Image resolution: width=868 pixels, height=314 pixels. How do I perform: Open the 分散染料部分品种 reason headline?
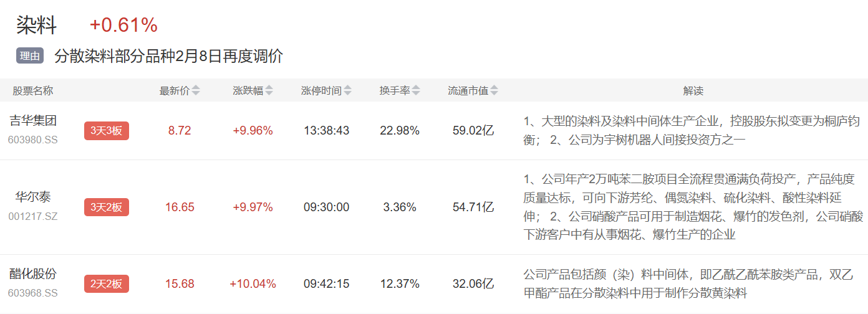coord(168,56)
